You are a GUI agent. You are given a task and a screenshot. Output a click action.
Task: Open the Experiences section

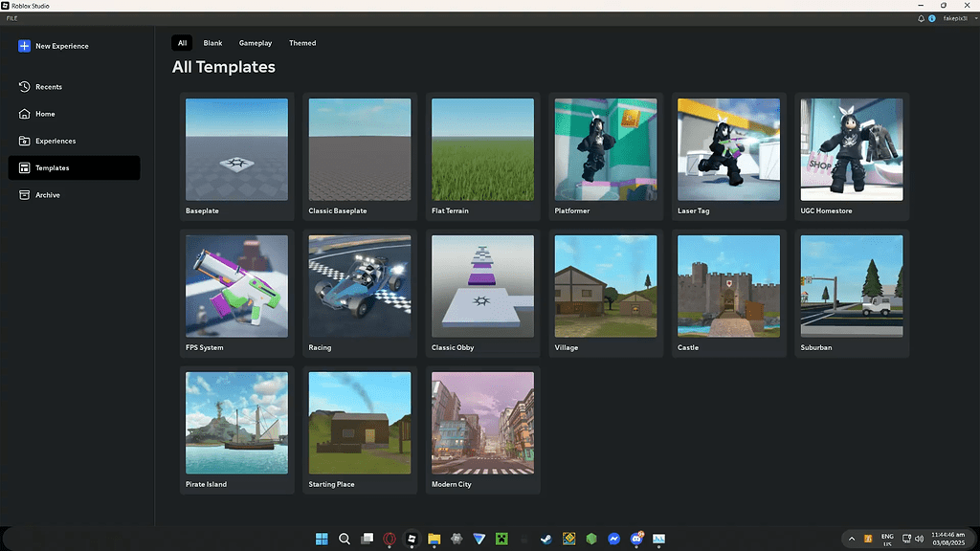pos(74,141)
